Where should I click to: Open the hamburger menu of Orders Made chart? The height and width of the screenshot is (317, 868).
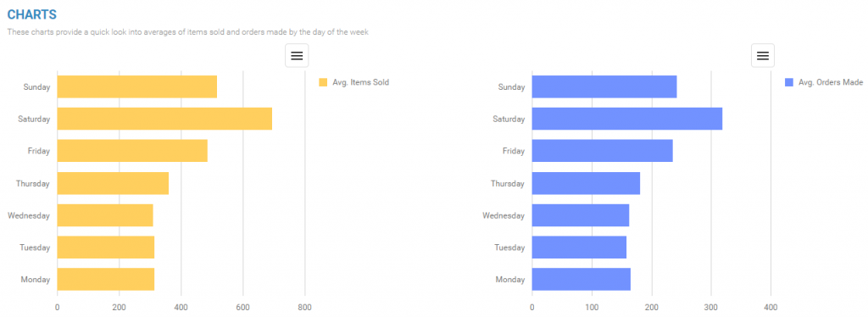[763, 55]
